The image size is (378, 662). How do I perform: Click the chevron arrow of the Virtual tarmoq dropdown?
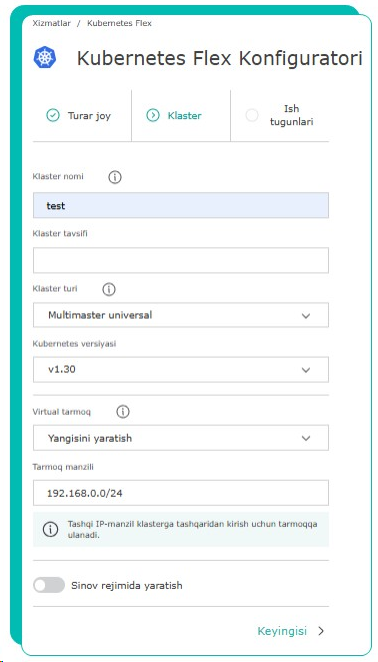(306, 439)
